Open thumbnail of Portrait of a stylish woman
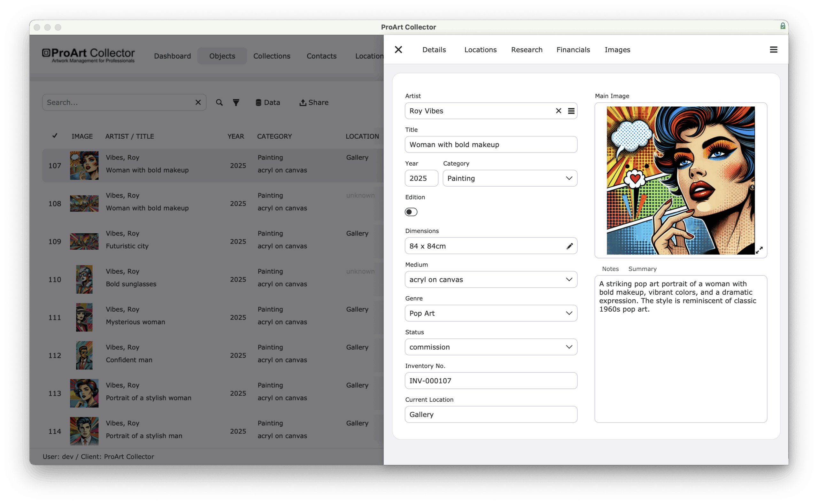Viewport: 818px width, 504px height. tap(84, 393)
